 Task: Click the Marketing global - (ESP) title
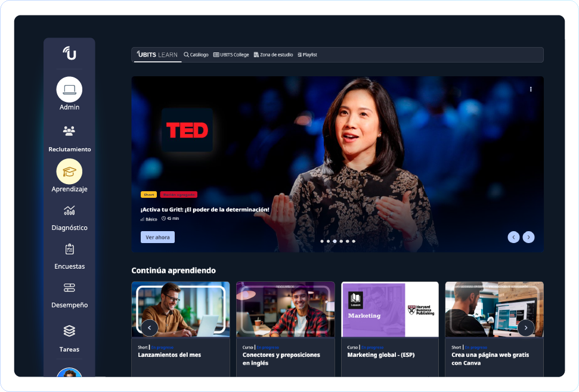(x=381, y=354)
